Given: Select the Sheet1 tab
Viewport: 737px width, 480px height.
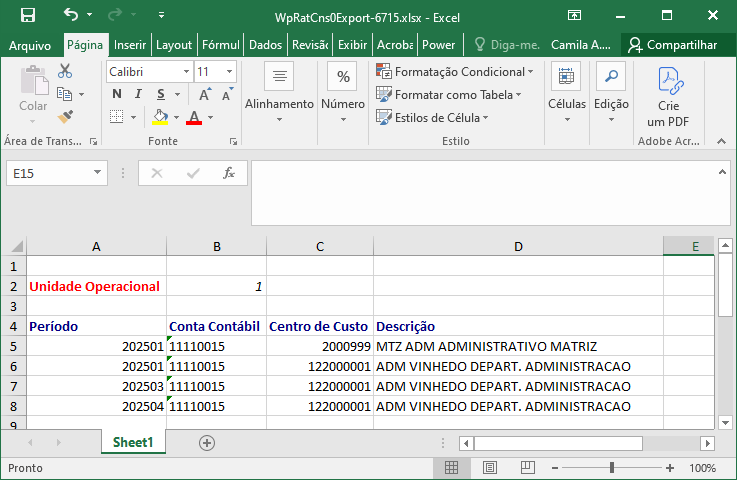Looking at the screenshot, I should 133,442.
